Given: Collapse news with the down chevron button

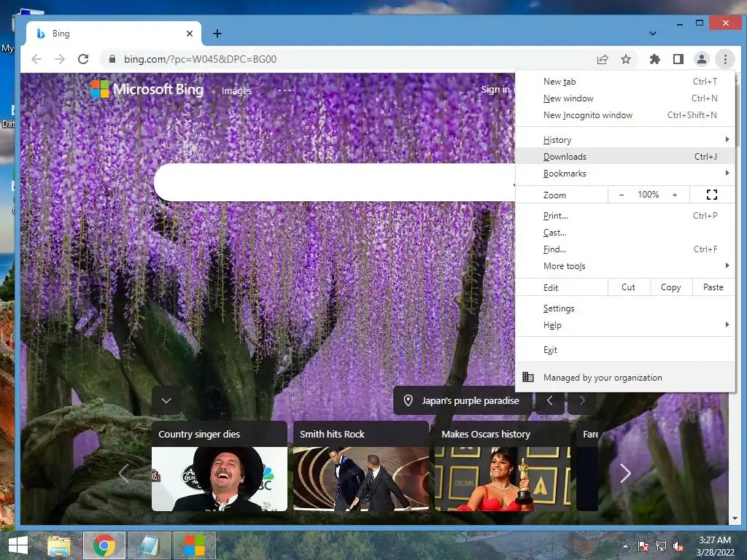Looking at the screenshot, I should [166, 400].
